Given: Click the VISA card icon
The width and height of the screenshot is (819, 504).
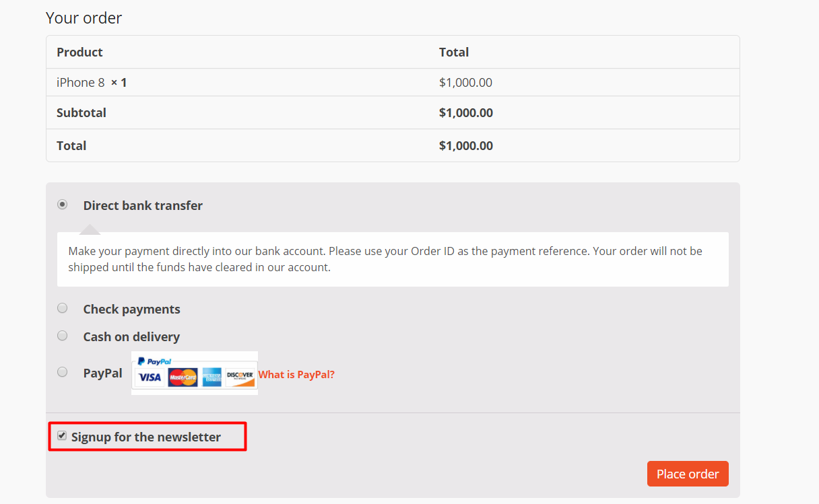Looking at the screenshot, I should click(150, 377).
